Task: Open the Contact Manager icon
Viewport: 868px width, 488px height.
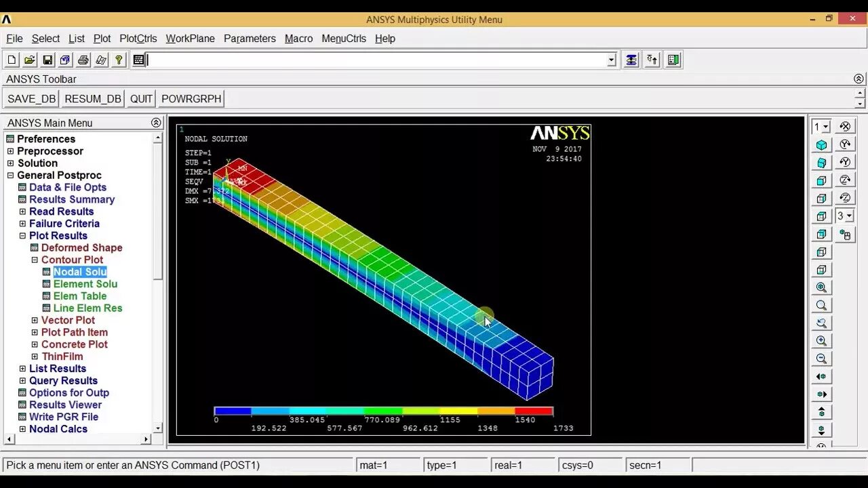Action: (x=673, y=60)
